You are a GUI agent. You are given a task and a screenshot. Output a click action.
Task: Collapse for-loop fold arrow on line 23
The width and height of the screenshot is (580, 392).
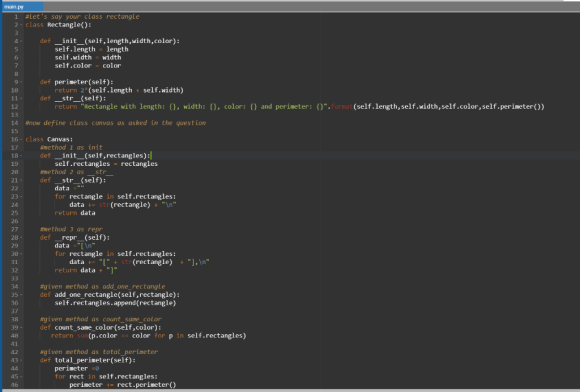(21, 197)
